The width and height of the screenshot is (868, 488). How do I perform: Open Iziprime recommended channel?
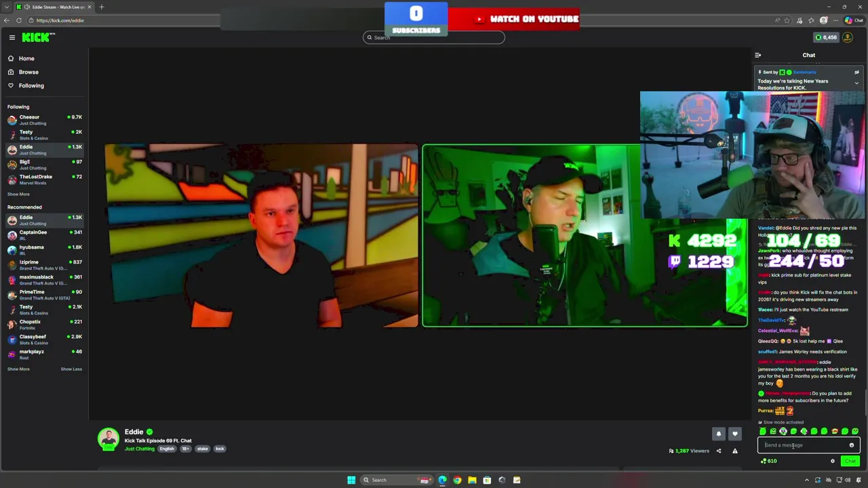(x=44, y=265)
